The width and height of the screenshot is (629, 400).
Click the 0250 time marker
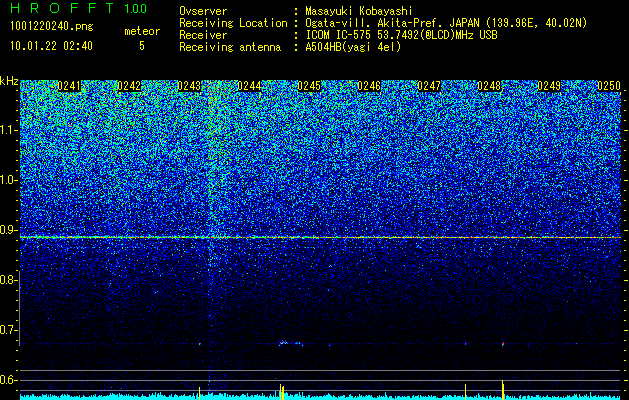tap(609, 86)
